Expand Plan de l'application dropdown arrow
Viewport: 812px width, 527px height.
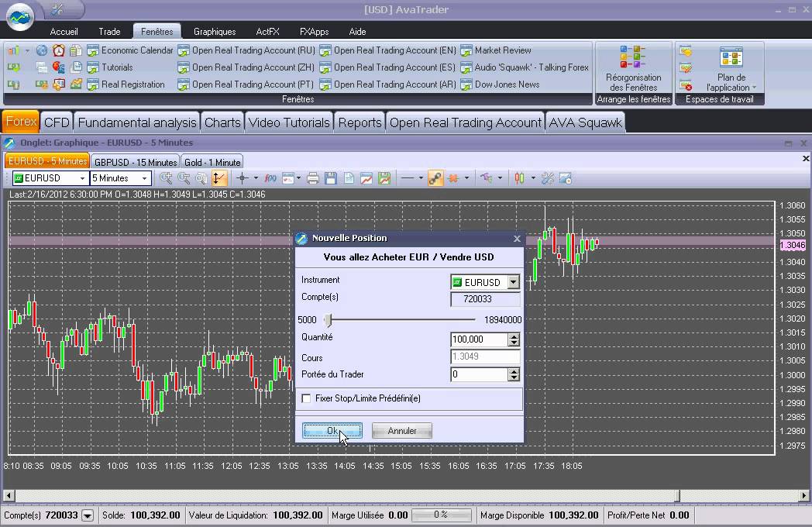(x=754, y=88)
